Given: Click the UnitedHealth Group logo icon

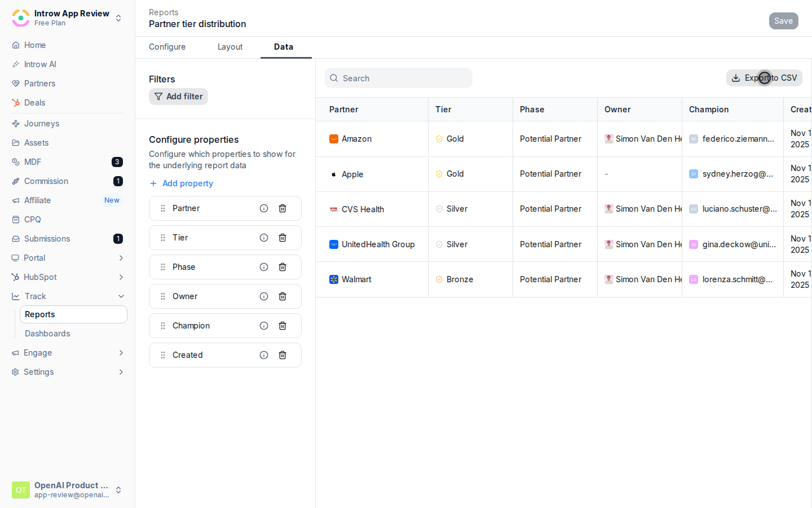Looking at the screenshot, I should 334,244.
